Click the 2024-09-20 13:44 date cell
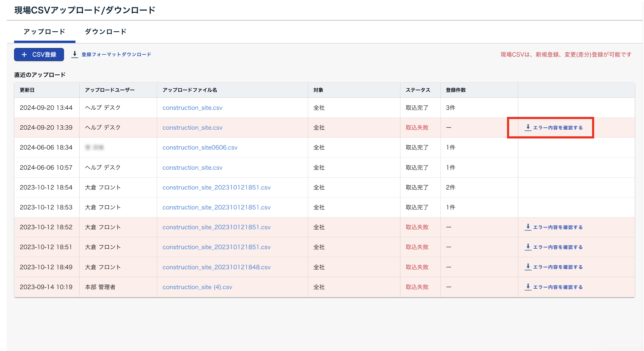644x351 pixels. pyautogui.click(x=46, y=108)
